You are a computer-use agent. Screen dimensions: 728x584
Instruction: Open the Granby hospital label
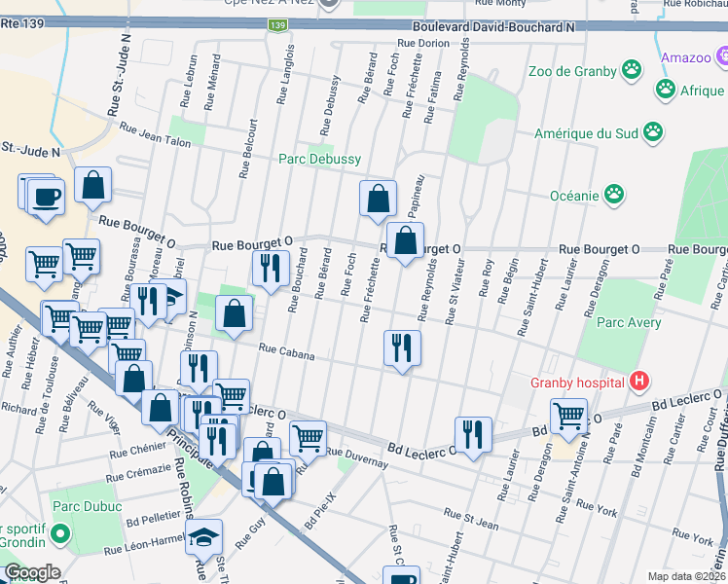[577, 383]
